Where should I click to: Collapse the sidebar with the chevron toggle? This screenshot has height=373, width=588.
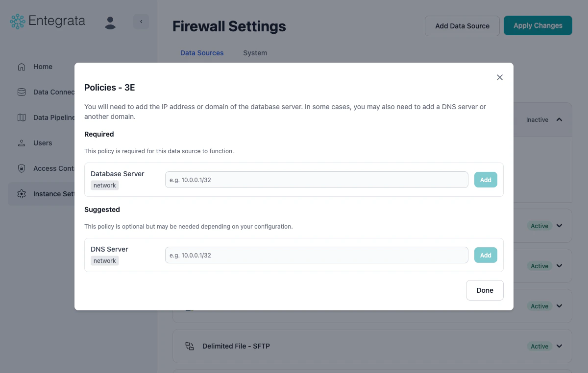coord(141,22)
